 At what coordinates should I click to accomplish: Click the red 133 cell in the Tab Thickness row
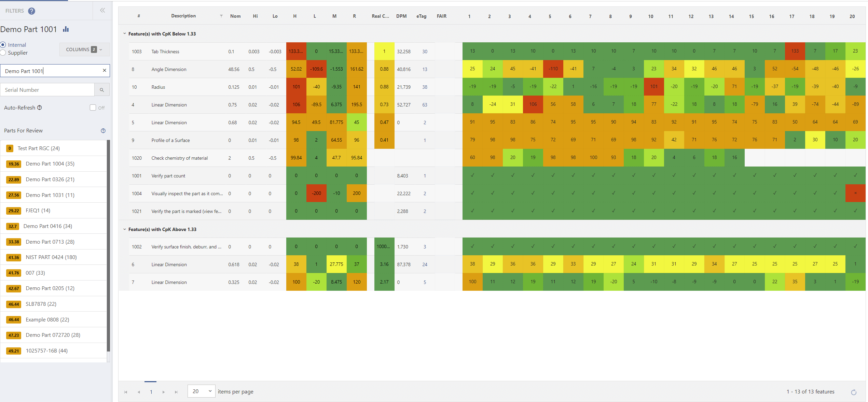point(795,51)
